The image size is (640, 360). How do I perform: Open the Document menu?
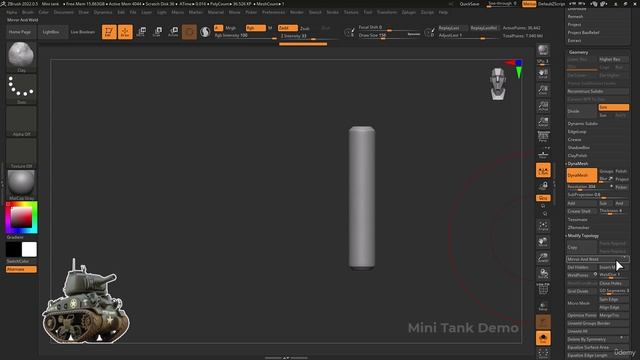[64, 12]
